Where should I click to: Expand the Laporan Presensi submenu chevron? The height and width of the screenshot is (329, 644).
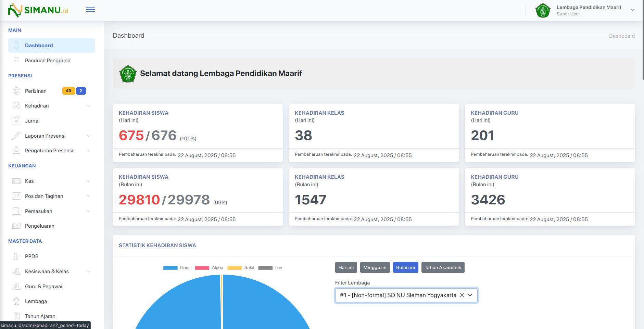89,136
